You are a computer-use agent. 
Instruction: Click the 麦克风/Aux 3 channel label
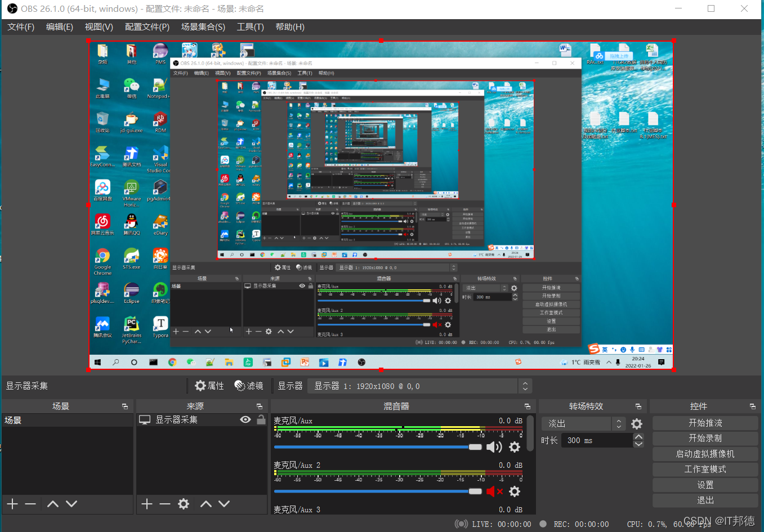pyautogui.click(x=297, y=509)
